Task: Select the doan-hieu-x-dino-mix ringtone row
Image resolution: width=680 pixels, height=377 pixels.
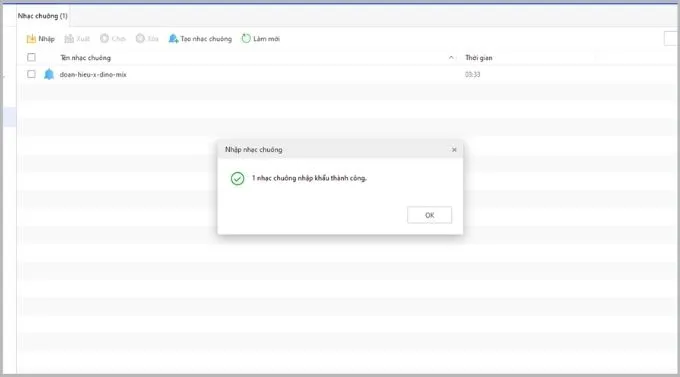Action: point(347,74)
